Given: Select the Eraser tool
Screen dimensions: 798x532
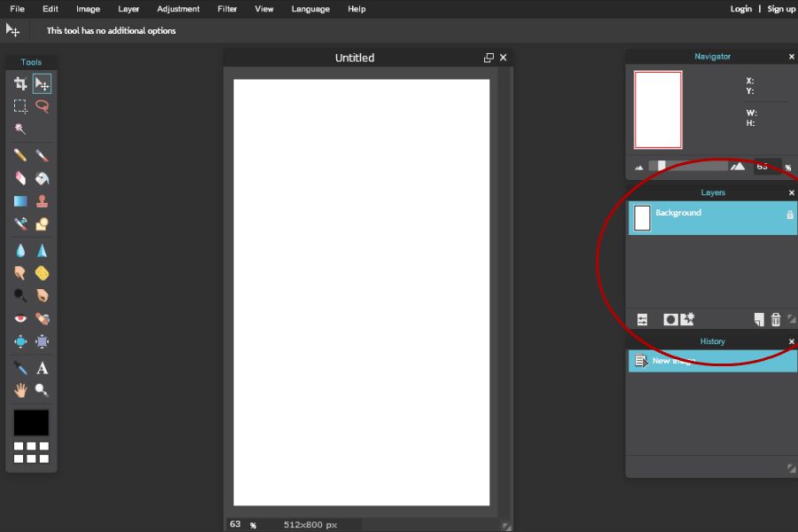Looking at the screenshot, I should click(20, 178).
